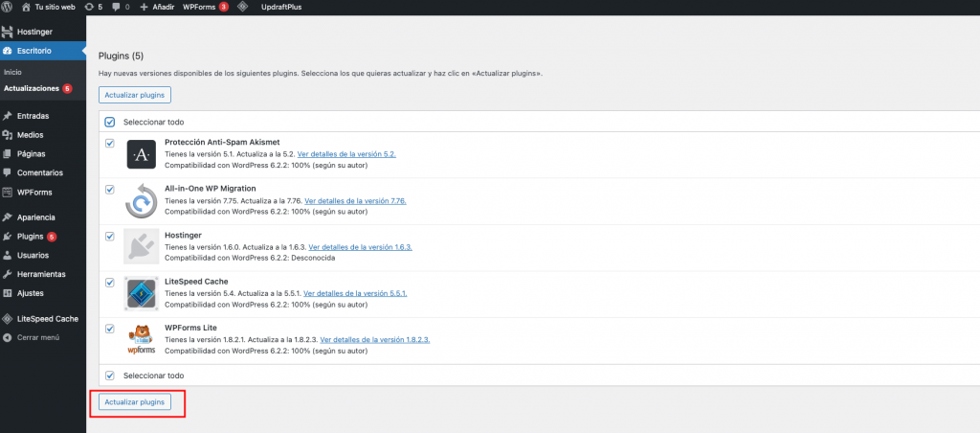The height and width of the screenshot is (433, 980).
Task: Click the Escritorio dashboard icon
Action: [x=8, y=51]
